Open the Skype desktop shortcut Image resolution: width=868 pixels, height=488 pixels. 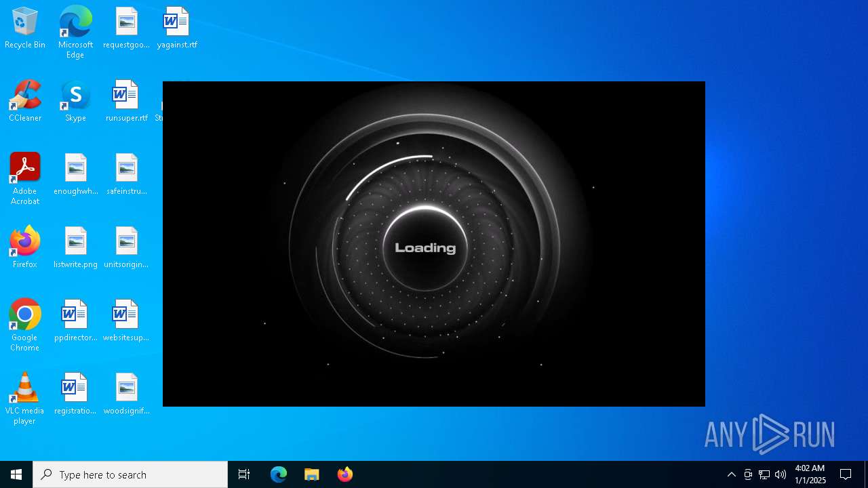tap(75, 102)
